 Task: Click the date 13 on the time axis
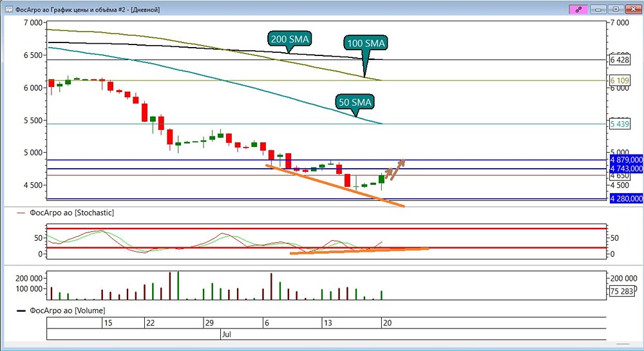click(327, 323)
